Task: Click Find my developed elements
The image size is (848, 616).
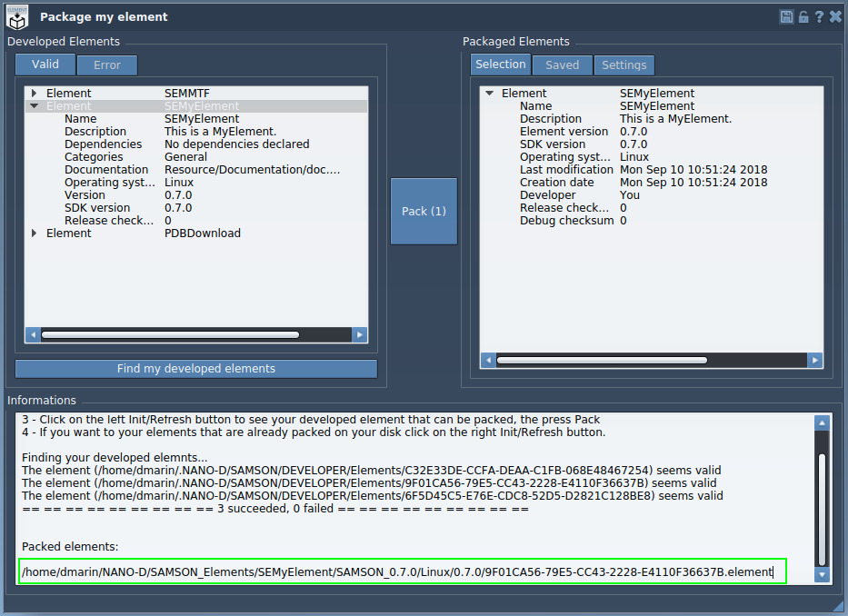Action: point(195,368)
